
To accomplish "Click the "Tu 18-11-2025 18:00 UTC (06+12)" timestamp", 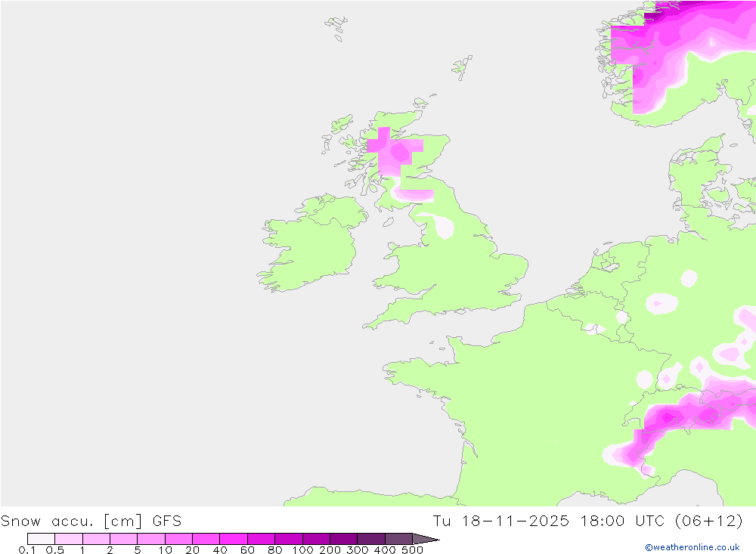I will 587,522.
